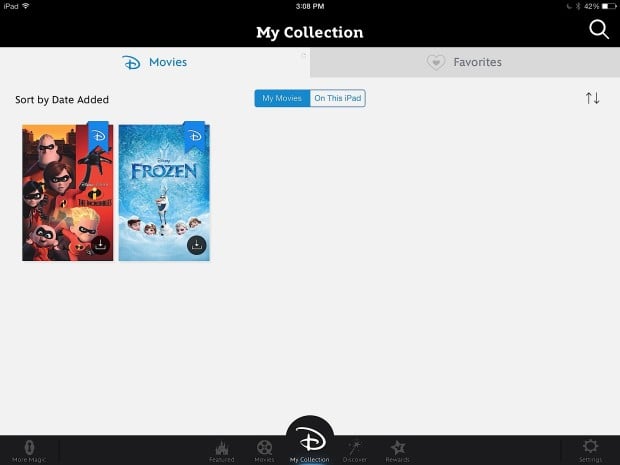
Task: Select the On This iPad segment
Action: pos(338,98)
